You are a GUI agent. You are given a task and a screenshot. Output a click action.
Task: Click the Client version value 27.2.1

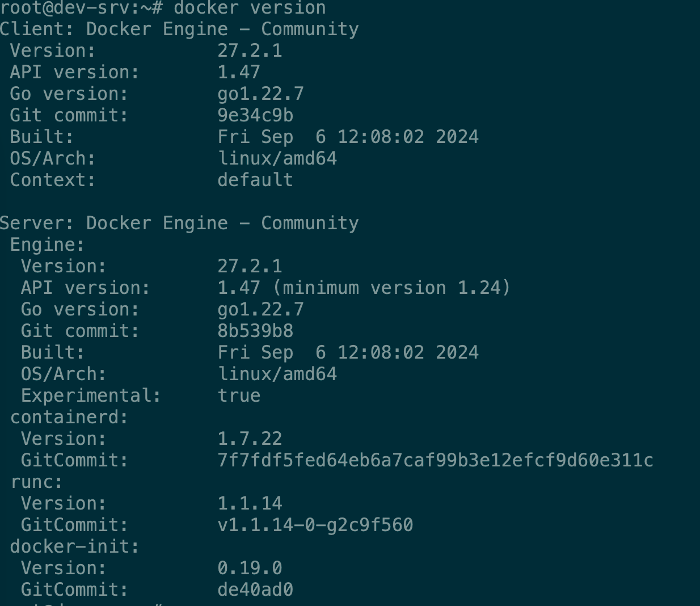click(250, 51)
